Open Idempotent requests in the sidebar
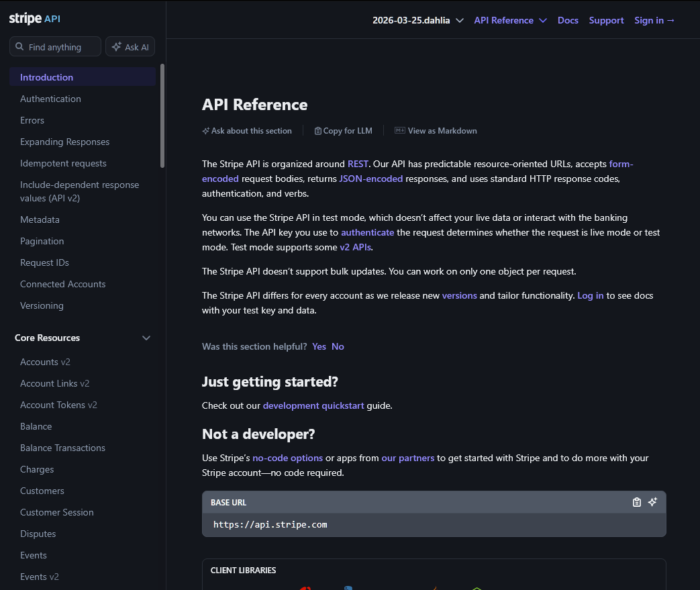 click(x=63, y=163)
